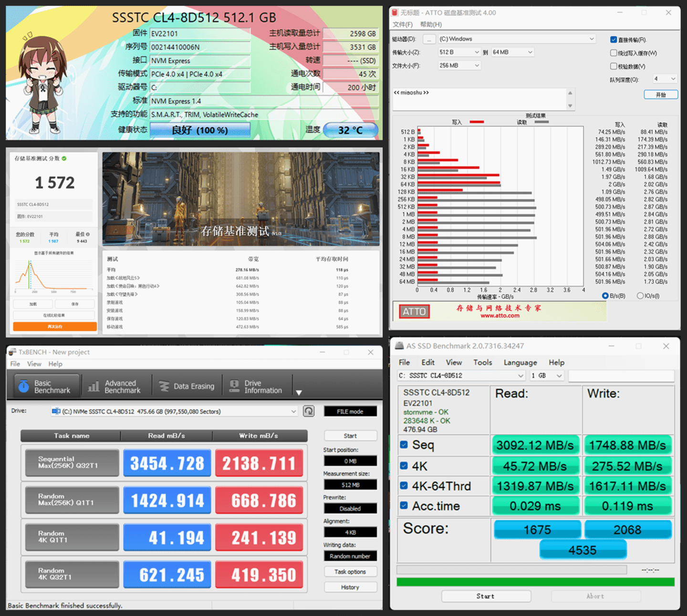Open ATTO 文件(F) menu
Image resolution: width=687 pixels, height=616 pixels.
pos(403,24)
